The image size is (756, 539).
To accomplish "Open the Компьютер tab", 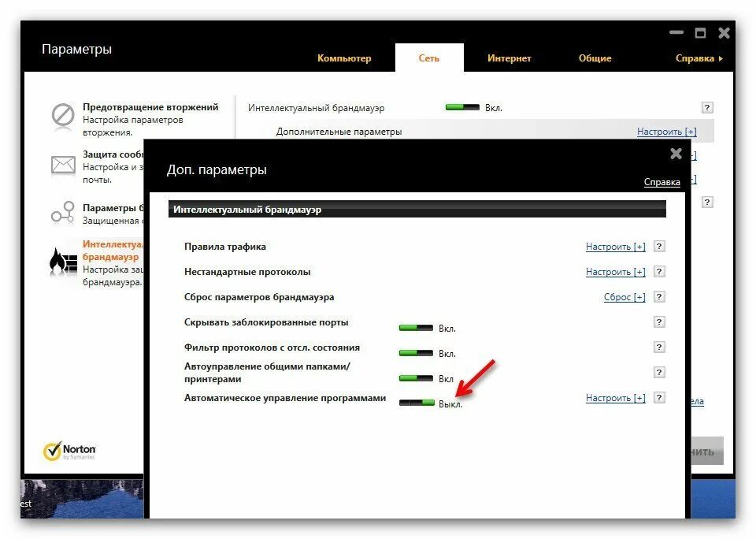I will click(x=344, y=58).
